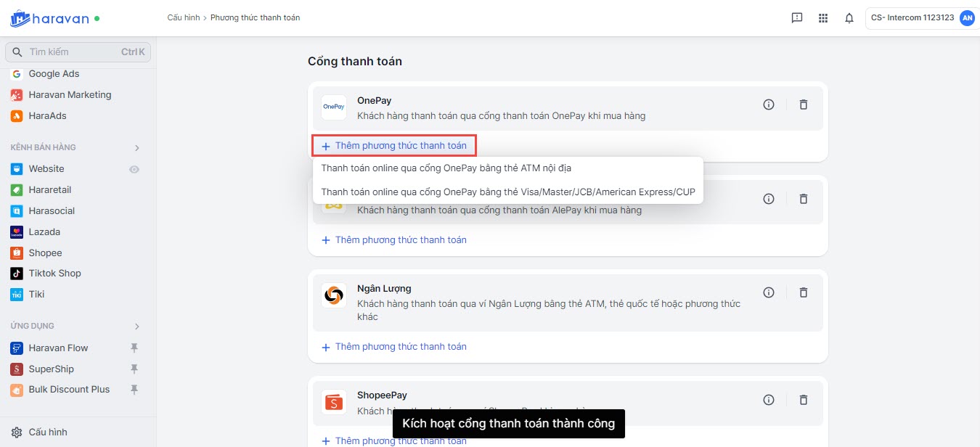This screenshot has height=447, width=980.
Task: Open ShopeePay info icon
Action: pyautogui.click(x=769, y=400)
